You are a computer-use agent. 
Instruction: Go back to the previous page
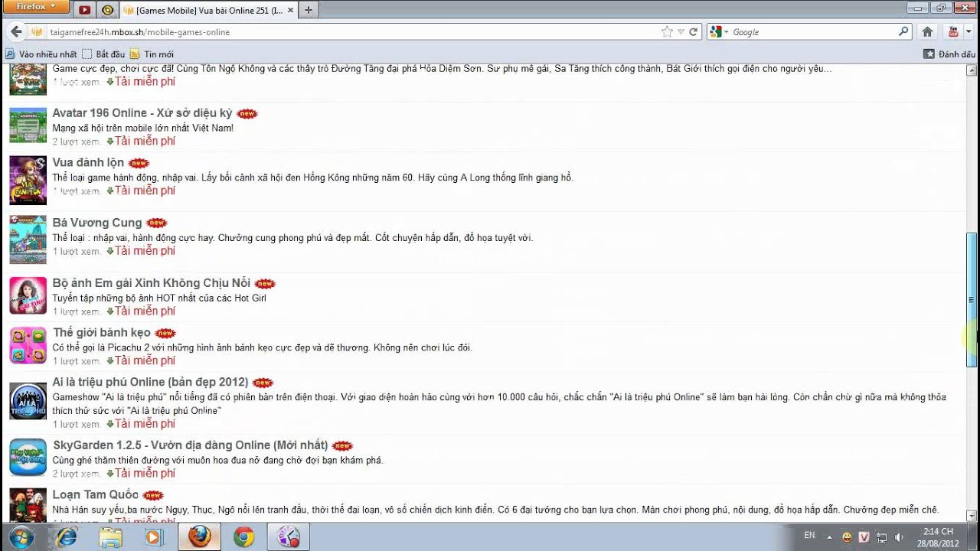tap(16, 32)
